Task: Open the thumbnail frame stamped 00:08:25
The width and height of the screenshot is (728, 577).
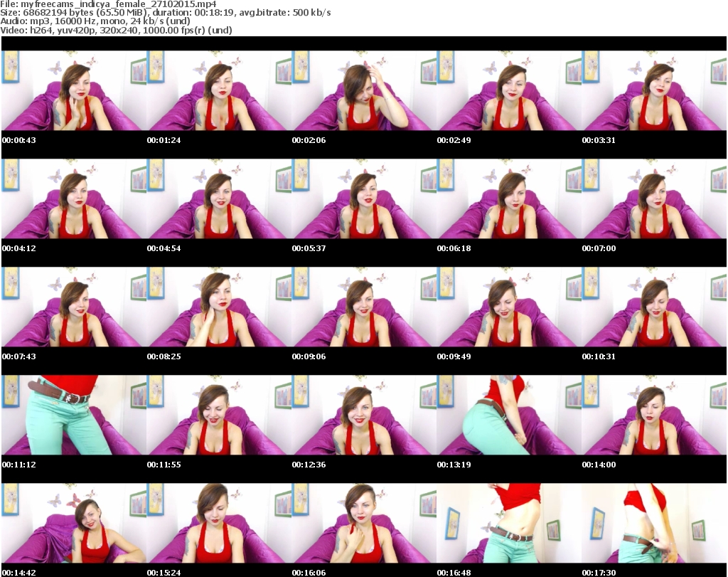Action: coord(219,307)
